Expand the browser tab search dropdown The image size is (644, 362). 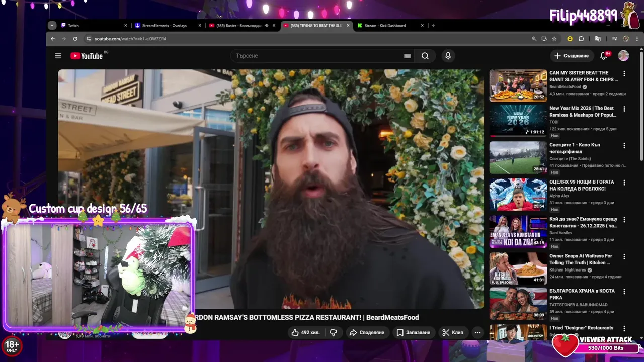52,25
